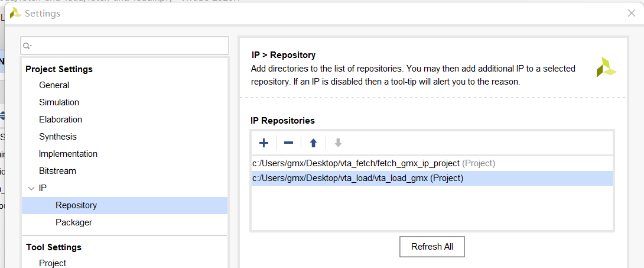Select Simulation in the settings tree
The height and width of the screenshot is (268, 644).
click(x=59, y=102)
